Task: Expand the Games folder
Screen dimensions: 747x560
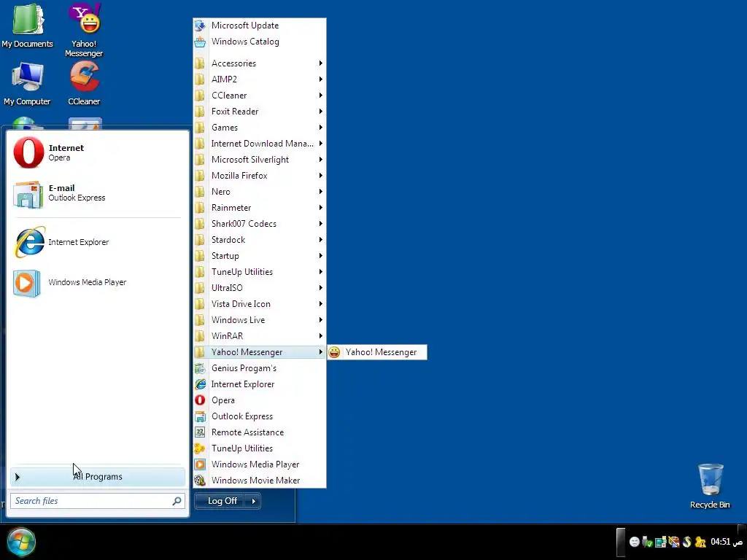Action: coord(260,128)
